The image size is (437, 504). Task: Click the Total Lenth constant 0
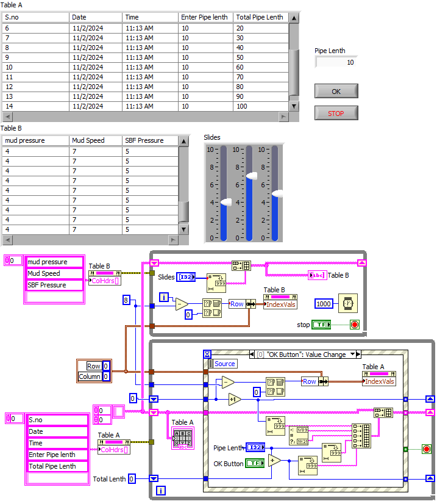point(131,478)
